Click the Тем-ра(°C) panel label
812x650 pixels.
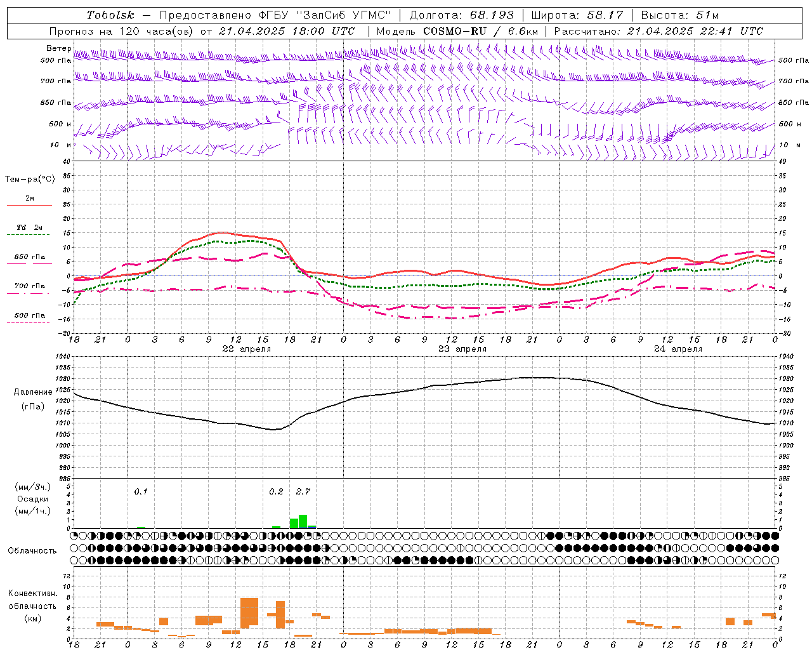point(30,180)
